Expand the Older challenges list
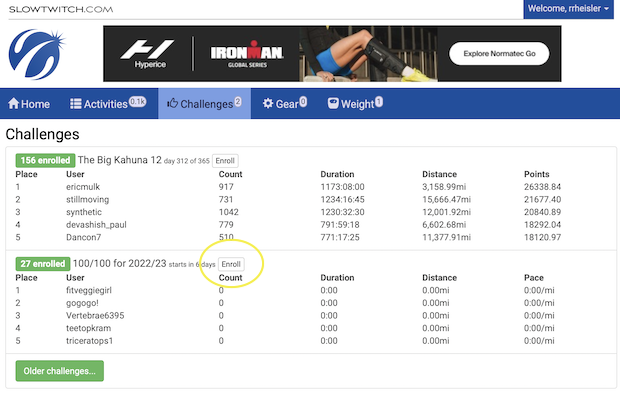This screenshot has height=405, width=620. pyautogui.click(x=59, y=371)
